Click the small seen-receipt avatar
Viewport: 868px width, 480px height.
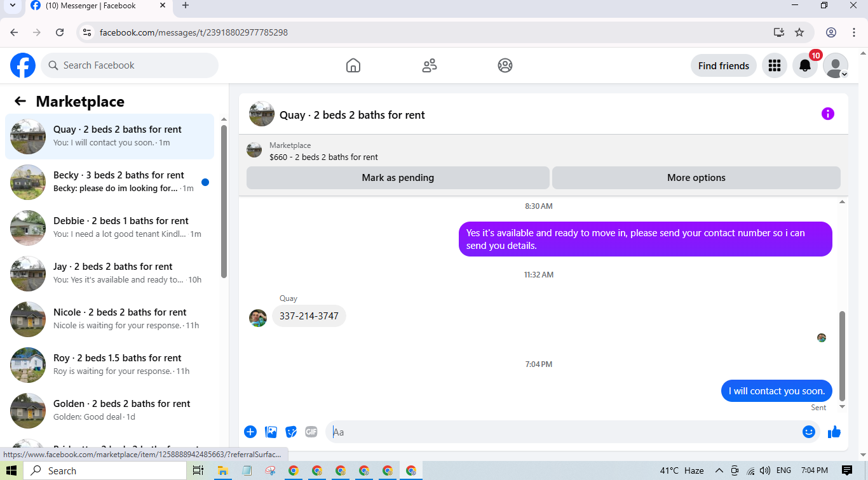click(x=822, y=338)
